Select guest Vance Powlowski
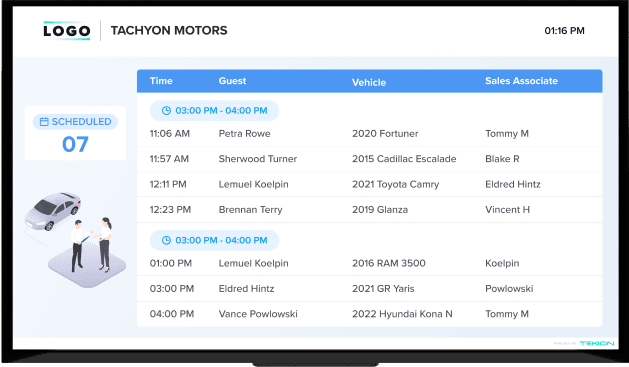The width and height of the screenshot is (629, 367). (x=258, y=314)
